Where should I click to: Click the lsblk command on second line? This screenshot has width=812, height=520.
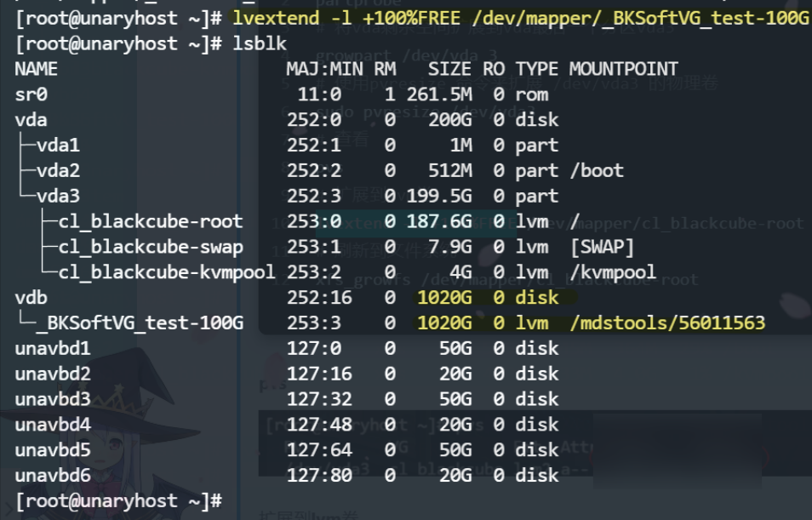[260, 43]
